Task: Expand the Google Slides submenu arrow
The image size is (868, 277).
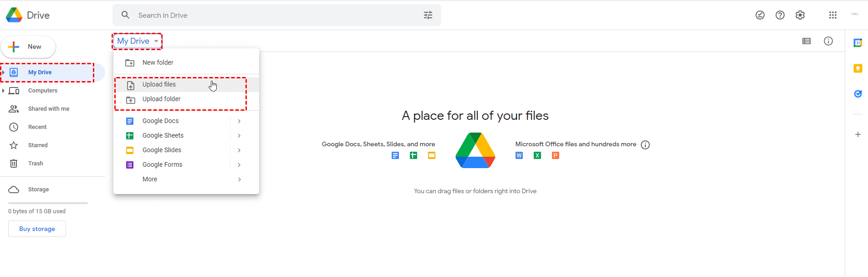Action: click(239, 150)
